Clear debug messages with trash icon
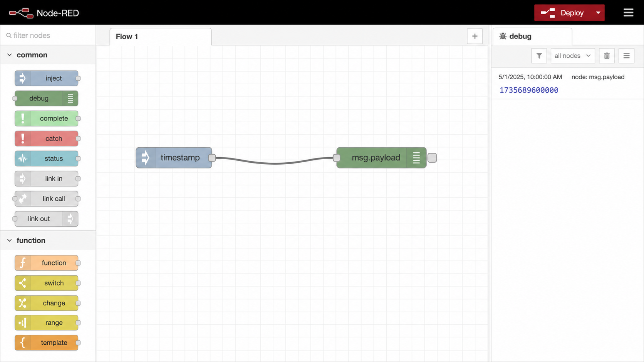644x362 pixels. tap(607, 56)
